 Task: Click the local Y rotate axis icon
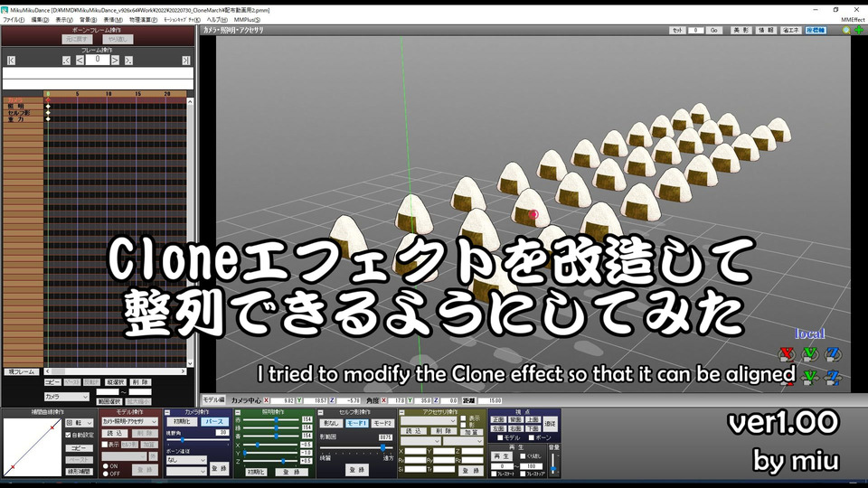pos(810,353)
